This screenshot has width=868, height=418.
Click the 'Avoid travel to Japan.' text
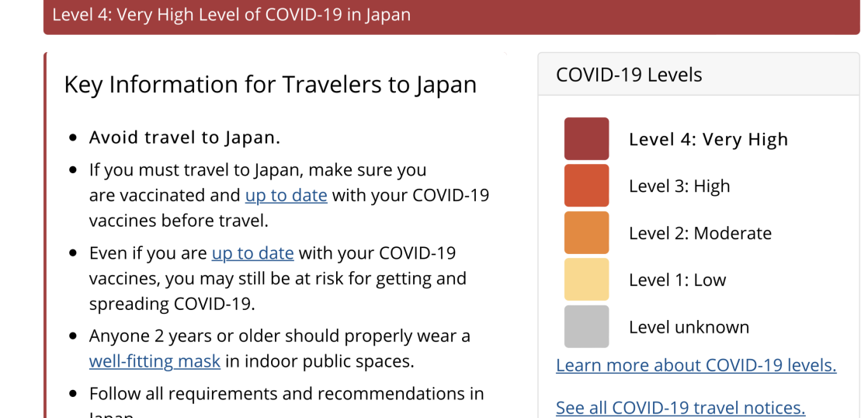185,138
